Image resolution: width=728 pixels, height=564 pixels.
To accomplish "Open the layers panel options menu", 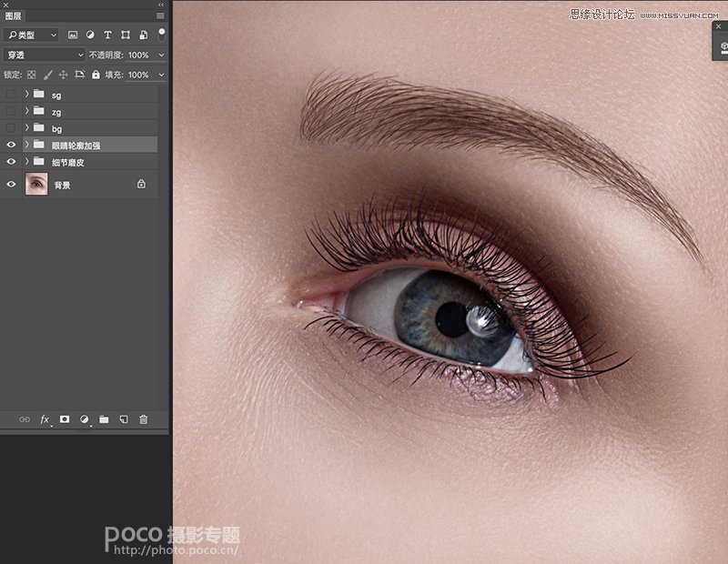I will pyautogui.click(x=161, y=15).
